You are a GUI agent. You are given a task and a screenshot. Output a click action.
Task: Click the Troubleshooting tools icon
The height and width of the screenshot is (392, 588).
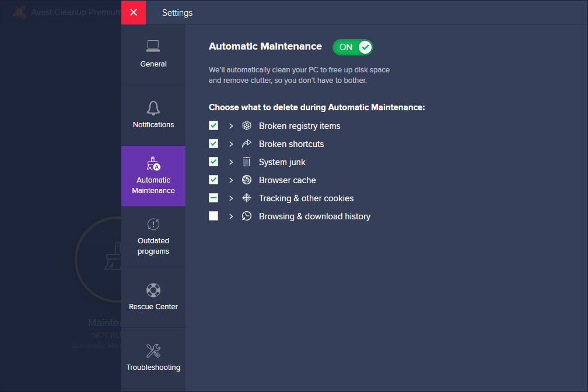[x=153, y=351]
